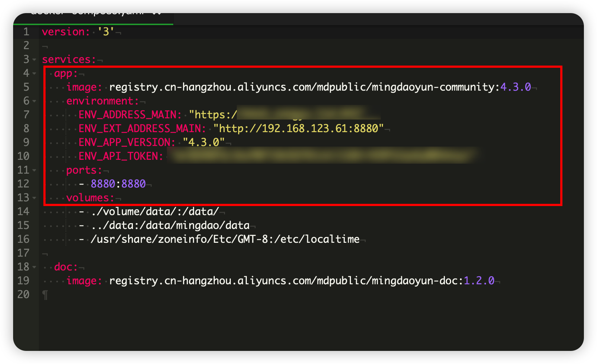The image size is (597, 364).
Task: Select the ENV_APP_VERSION variable name
Action: pyautogui.click(x=127, y=143)
